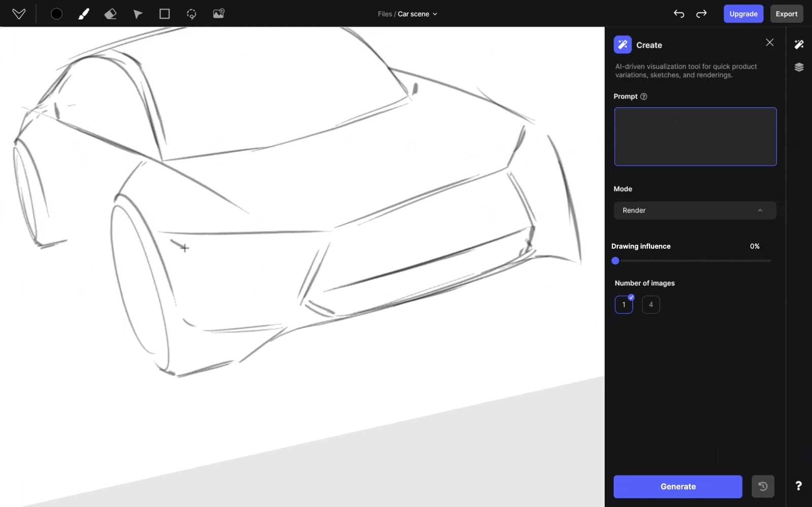
Task: Open the Layers panel icon
Action: click(799, 67)
